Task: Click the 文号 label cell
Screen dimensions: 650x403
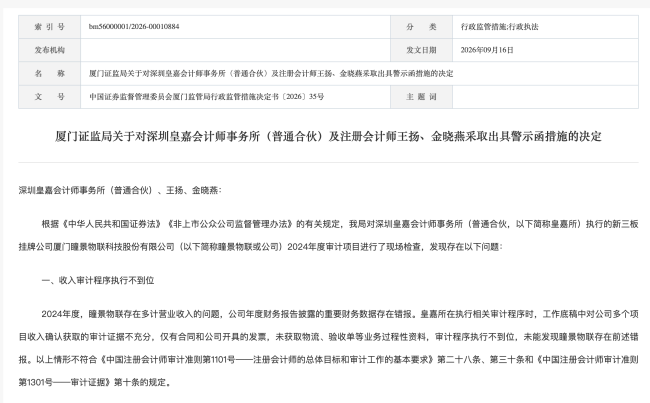Action: click(49, 97)
